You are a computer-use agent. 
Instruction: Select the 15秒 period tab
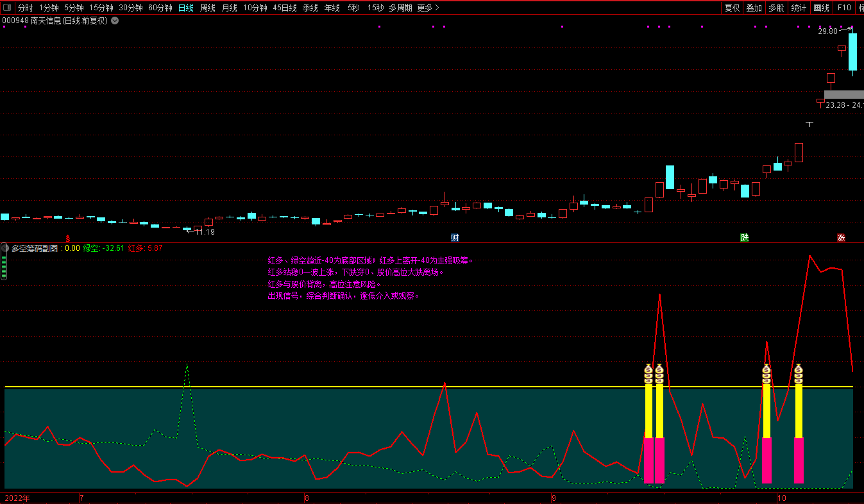coord(376,8)
